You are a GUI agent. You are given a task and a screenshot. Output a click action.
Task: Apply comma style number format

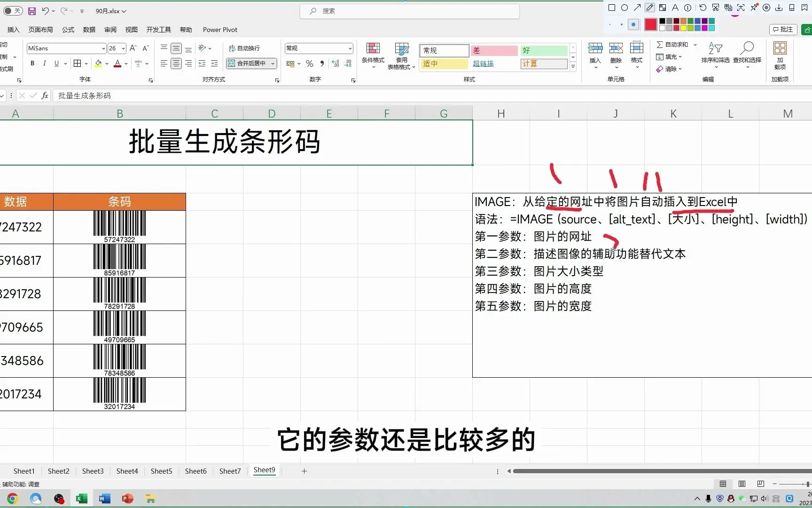pos(322,63)
